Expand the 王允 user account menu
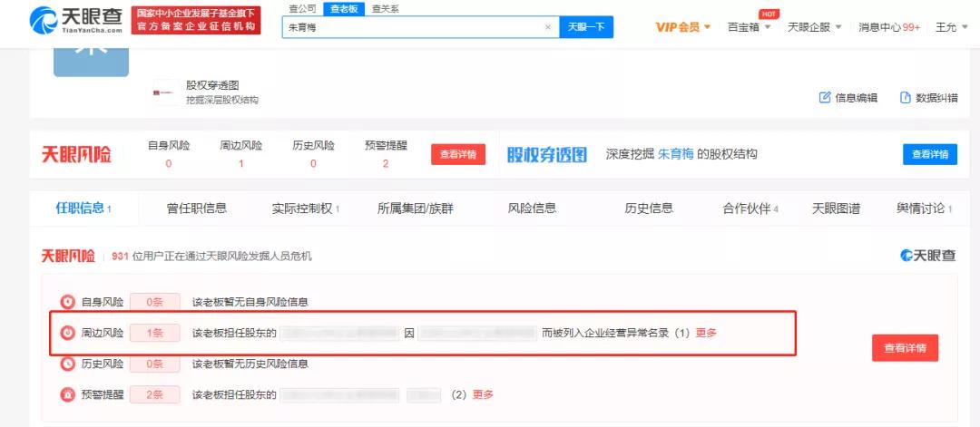 point(950,27)
